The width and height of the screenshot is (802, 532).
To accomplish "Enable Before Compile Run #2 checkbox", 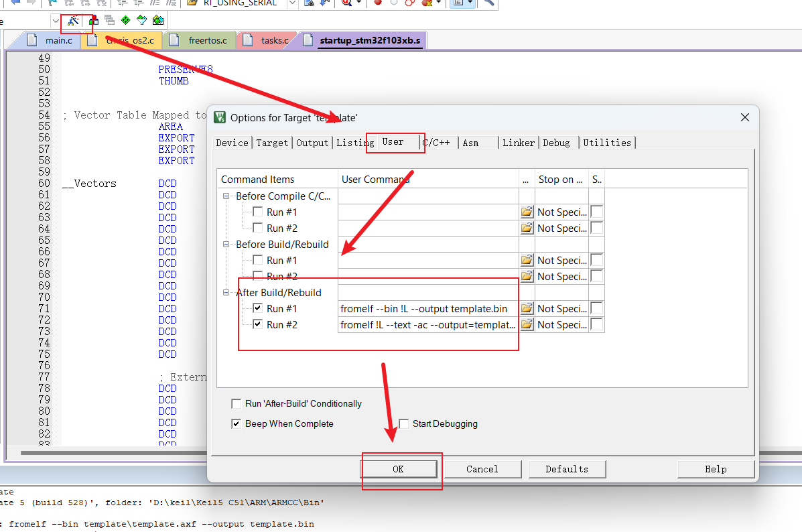I will pyautogui.click(x=258, y=228).
